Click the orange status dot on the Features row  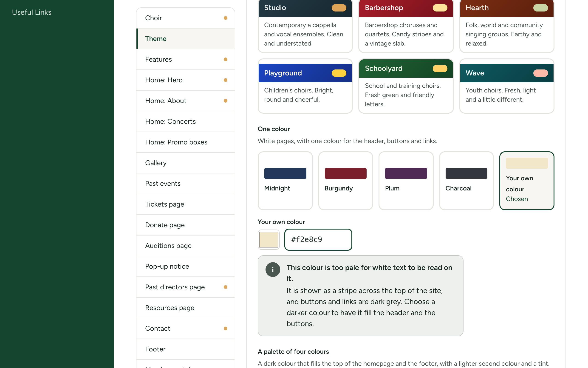tap(226, 59)
